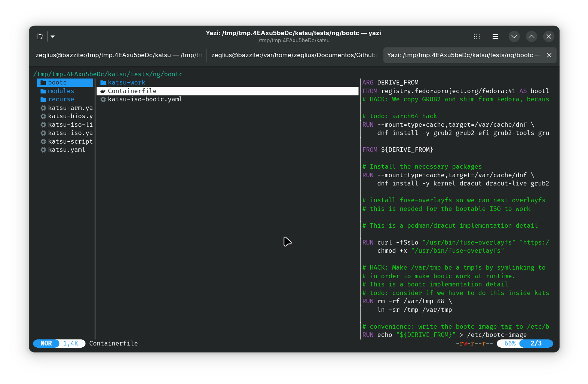
Task: Click the recurse folder icon
Action: pos(43,99)
